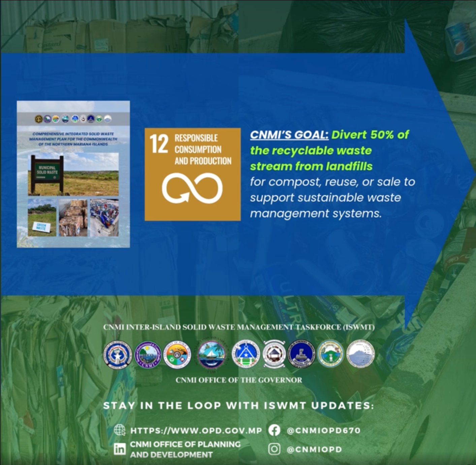Click the Facebook icon next to @CNMIOPD670
The image size is (476, 465).
coord(275,430)
